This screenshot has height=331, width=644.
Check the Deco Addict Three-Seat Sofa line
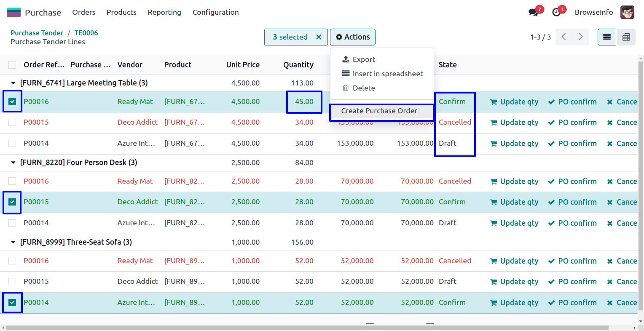pos(12,281)
